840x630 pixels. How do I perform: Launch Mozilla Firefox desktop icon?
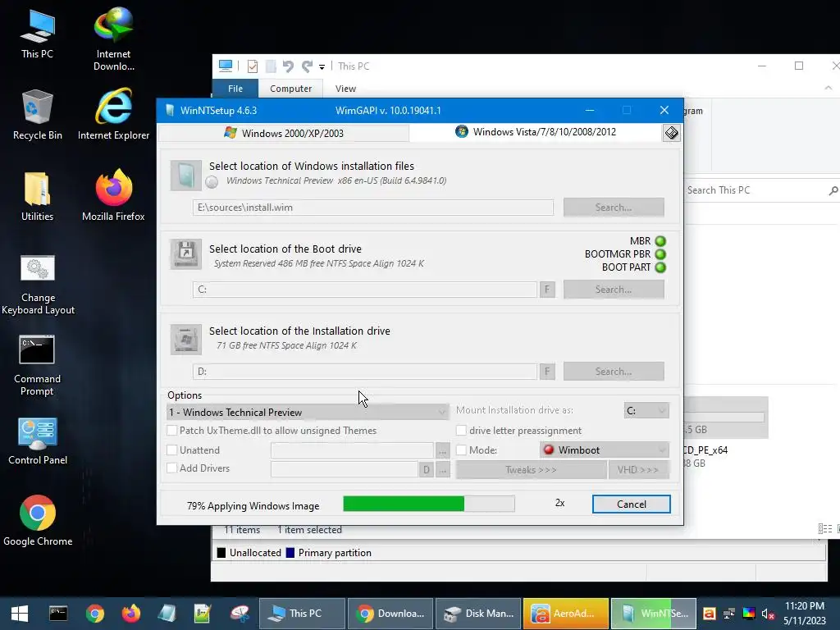click(x=113, y=196)
